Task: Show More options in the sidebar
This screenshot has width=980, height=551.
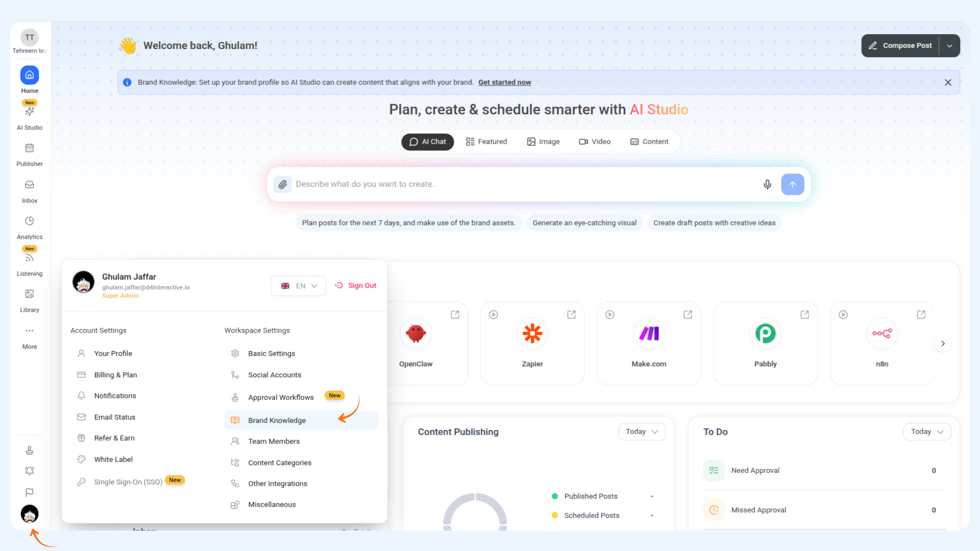Action: coord(30,338)
